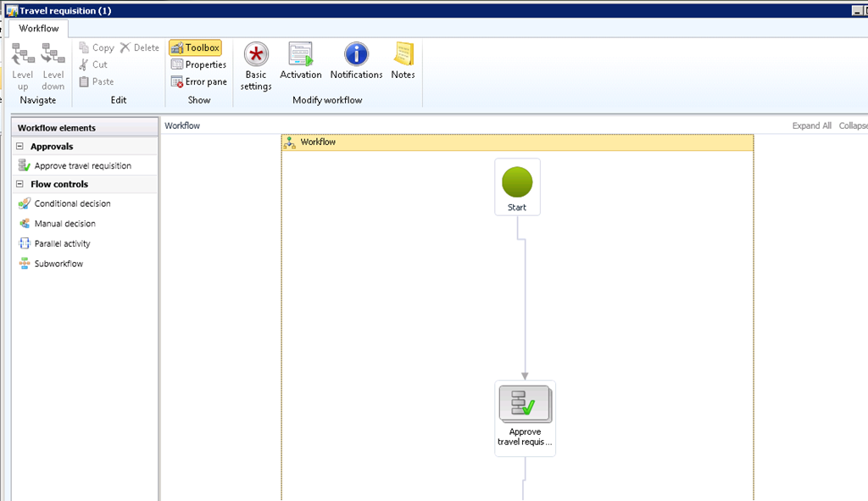Click Expand All link
Viewport: 868px width, 501px height.
coord(811,125)
